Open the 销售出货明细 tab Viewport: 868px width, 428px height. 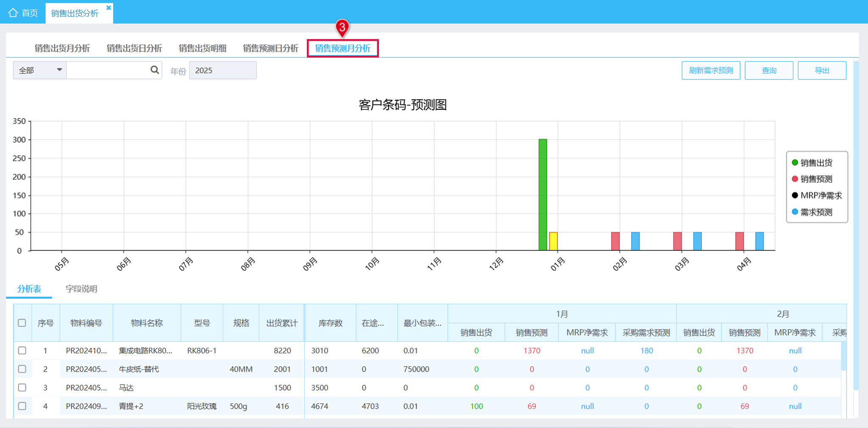[x=203, y=48]
